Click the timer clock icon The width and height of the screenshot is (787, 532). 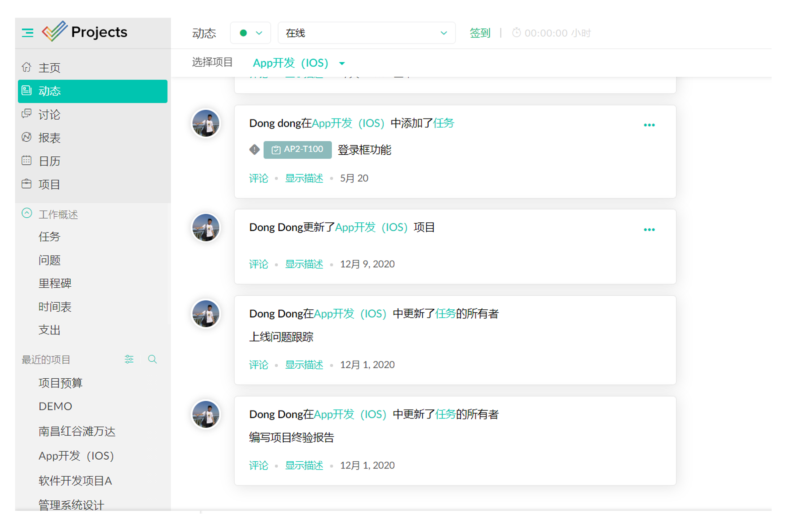pyautogui.click(x=516, y=33)
